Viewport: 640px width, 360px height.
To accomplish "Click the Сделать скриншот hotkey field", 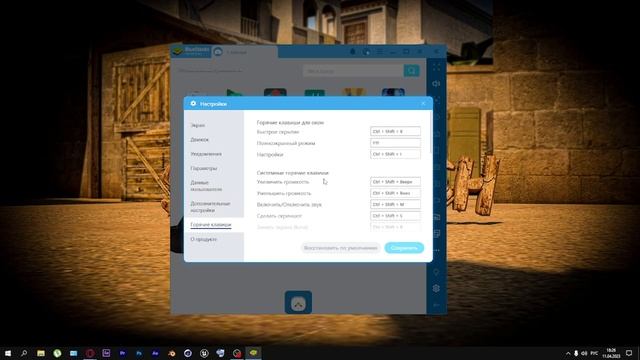I will click(x=395, y=216).
